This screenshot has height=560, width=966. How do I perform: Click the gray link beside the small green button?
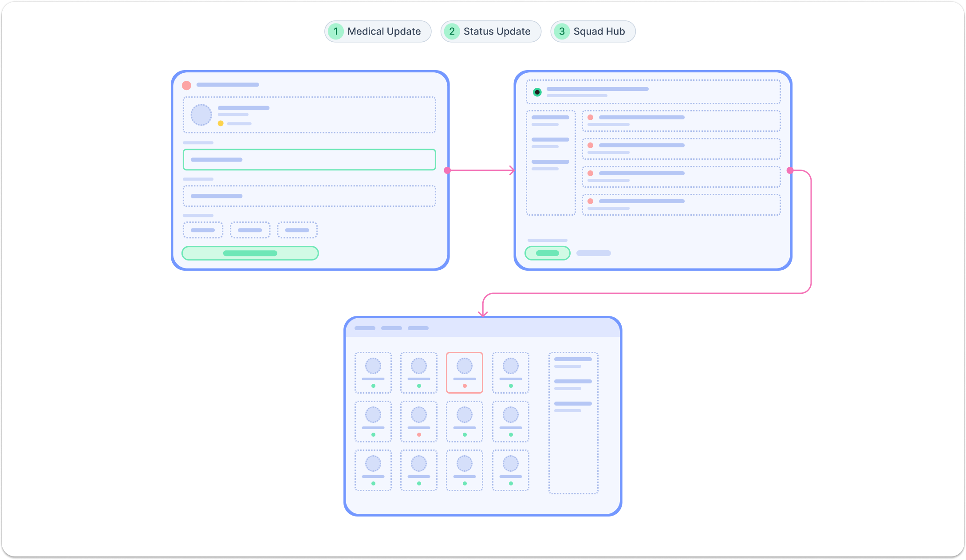(x=593, y=253)
